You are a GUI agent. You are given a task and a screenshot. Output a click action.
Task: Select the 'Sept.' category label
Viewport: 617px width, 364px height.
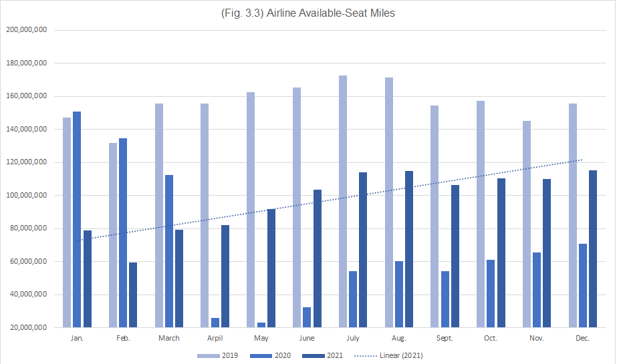tap(445, 338)
